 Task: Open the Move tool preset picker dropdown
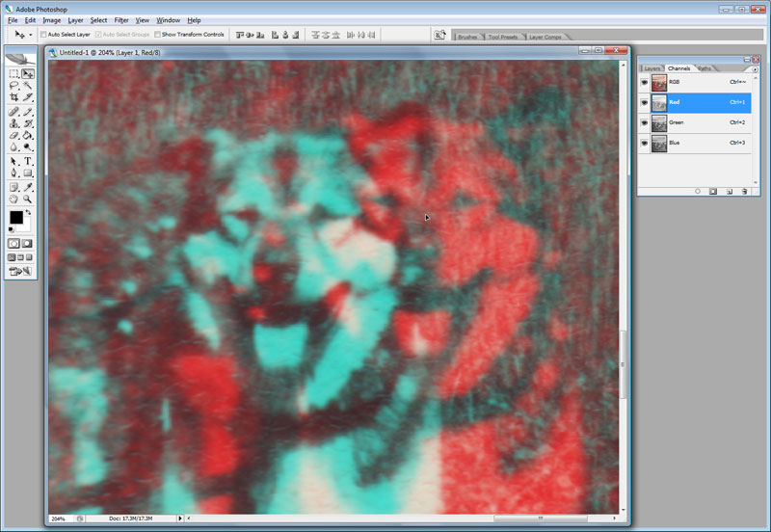click(31, 35)
